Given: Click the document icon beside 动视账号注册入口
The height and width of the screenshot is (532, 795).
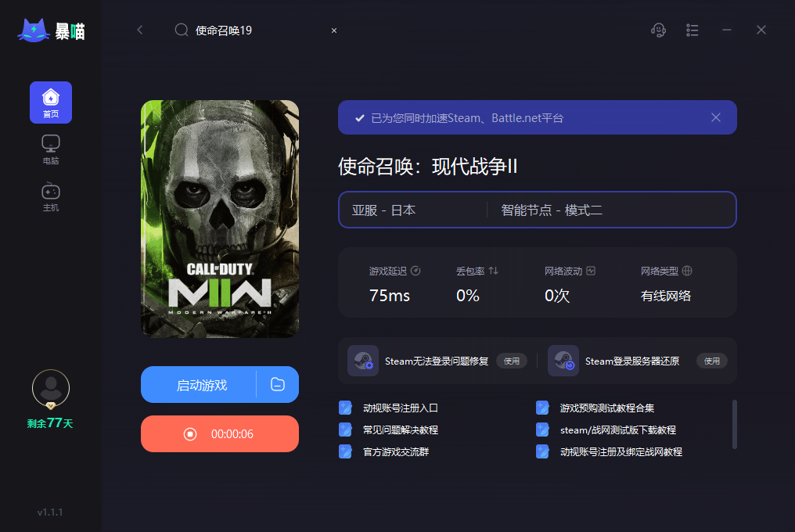Looking at the screenshot, I should tap(345, 408).
